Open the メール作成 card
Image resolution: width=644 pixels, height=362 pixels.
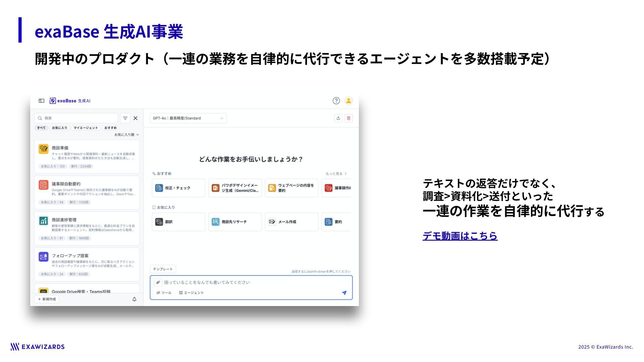click(x=291, y=222)
